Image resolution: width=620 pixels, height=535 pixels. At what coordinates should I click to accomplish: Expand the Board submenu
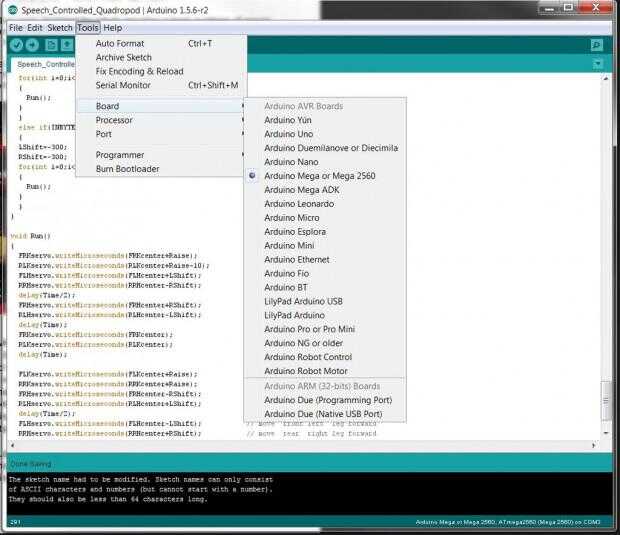[x=161, y=106]
